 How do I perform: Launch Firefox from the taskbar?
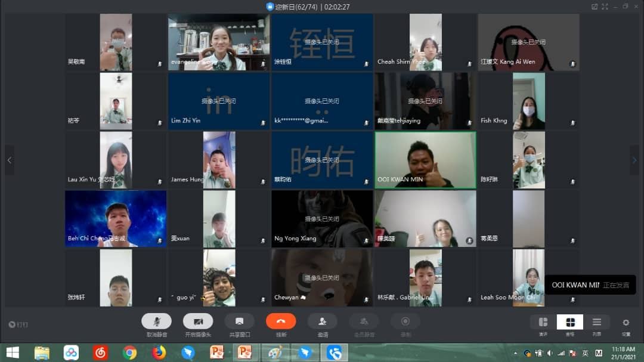[159, 352]
